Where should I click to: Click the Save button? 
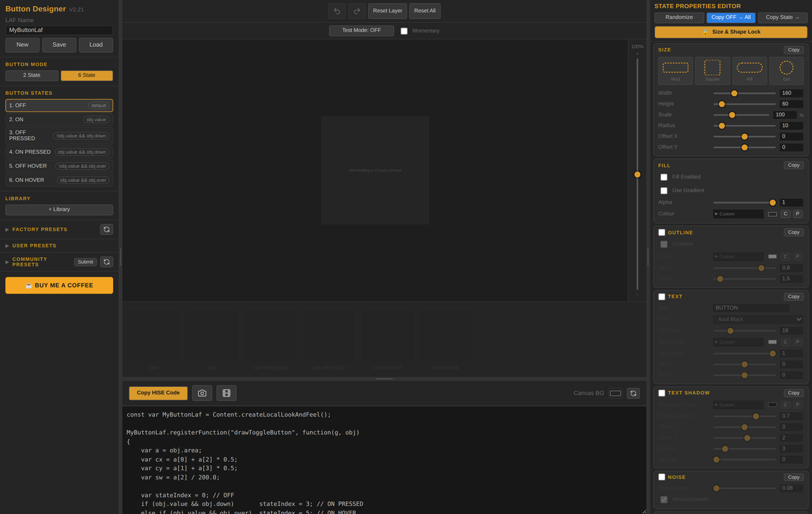coord(59,45)
